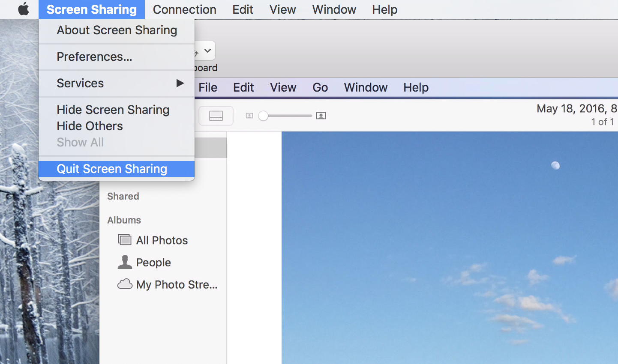Open the remote Window menu
This screenshot has height=364, width=618.
click(366, 87)
